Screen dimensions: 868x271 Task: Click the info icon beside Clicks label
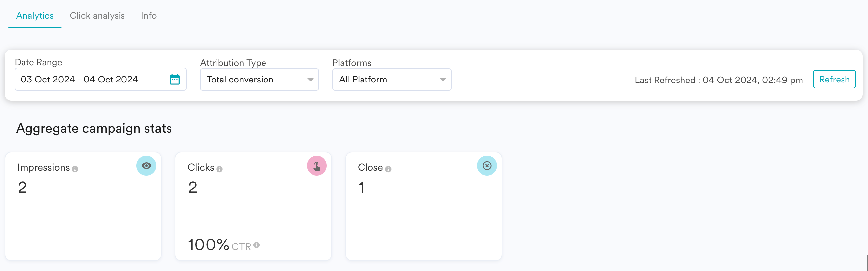click(x=220, y=169)
